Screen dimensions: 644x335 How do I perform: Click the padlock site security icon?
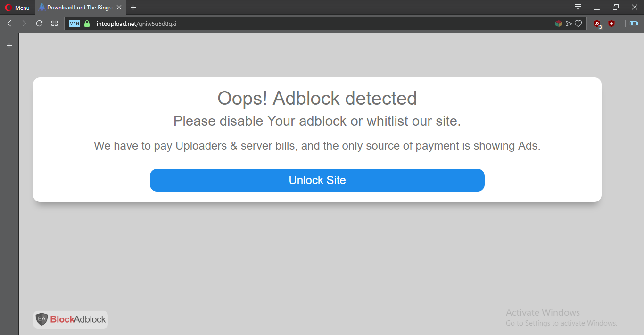click(x=88, y=23)
